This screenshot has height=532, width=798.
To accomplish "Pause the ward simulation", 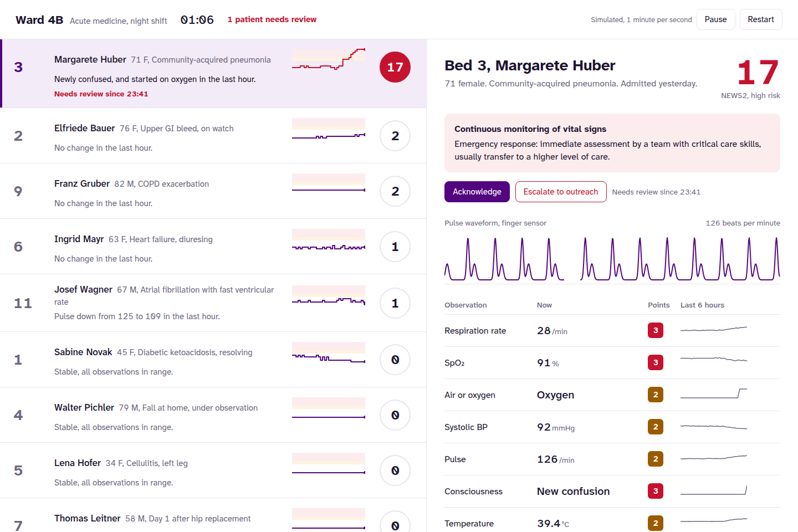I will pyautogui.click(x=715, y=19).
